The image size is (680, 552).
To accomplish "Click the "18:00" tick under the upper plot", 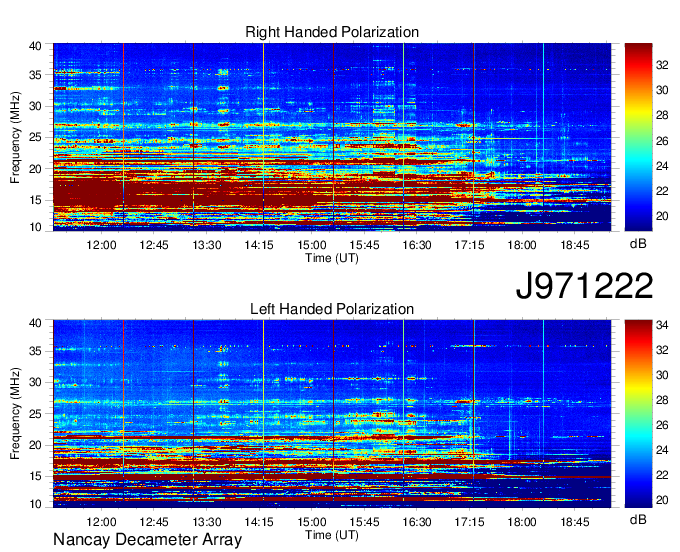I will coord(522,245).
